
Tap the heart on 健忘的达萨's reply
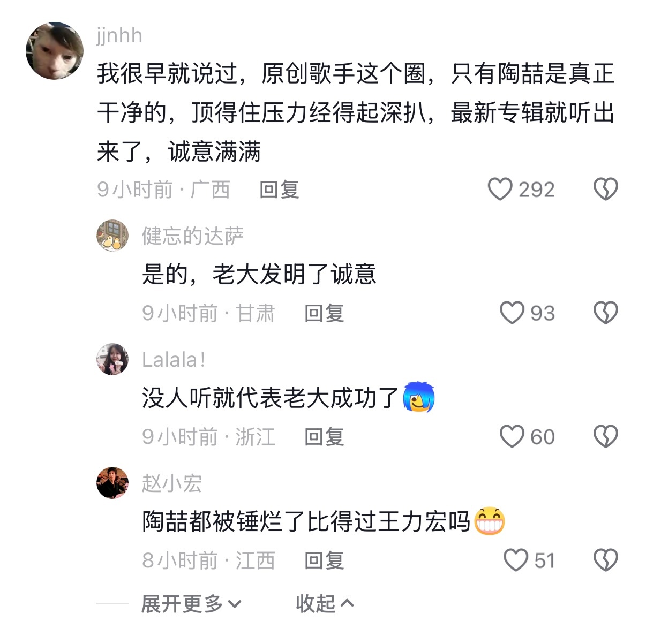click(514, 313)
